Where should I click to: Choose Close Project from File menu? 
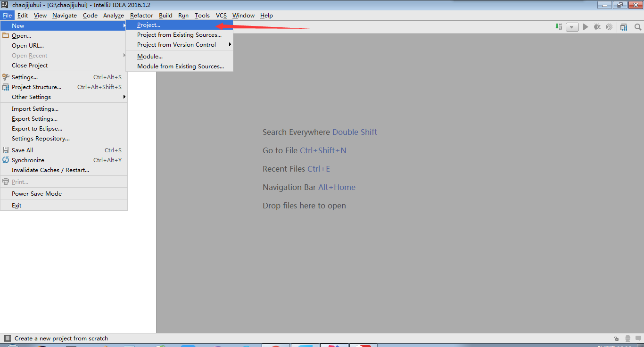click(x=64, y=66)
